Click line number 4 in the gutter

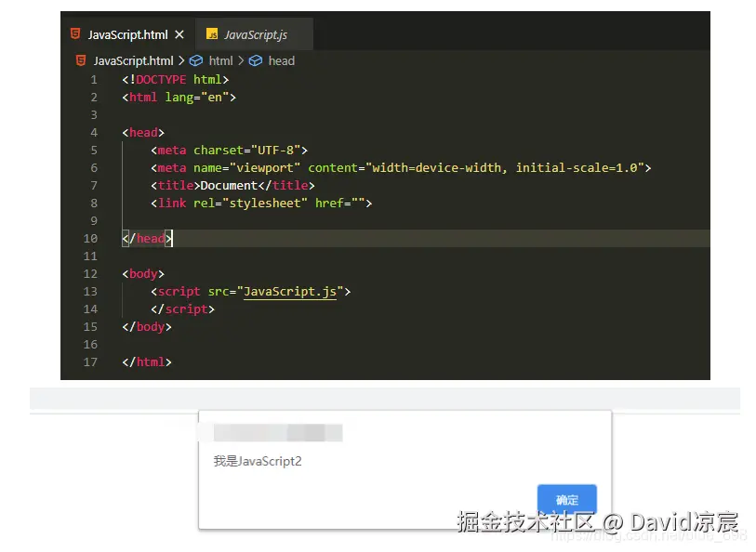point(94,133)
